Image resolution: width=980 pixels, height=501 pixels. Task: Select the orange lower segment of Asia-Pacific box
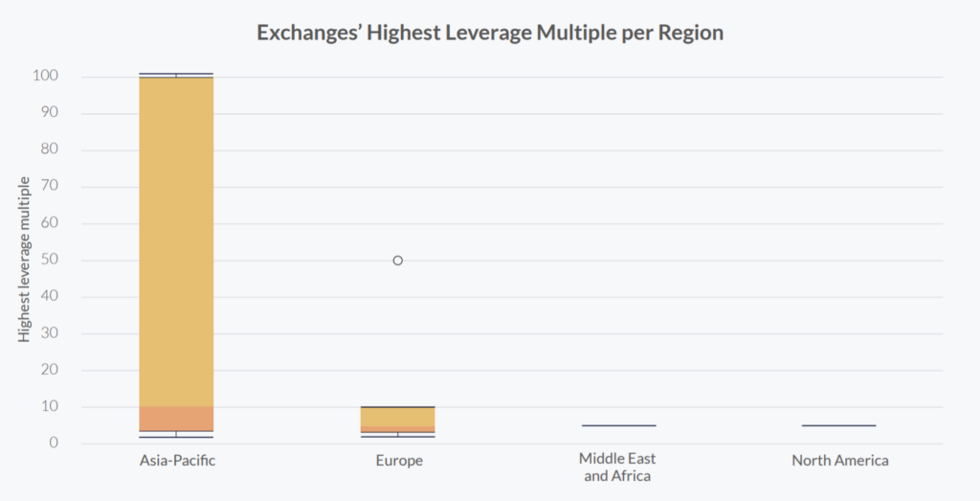[176, 419]
